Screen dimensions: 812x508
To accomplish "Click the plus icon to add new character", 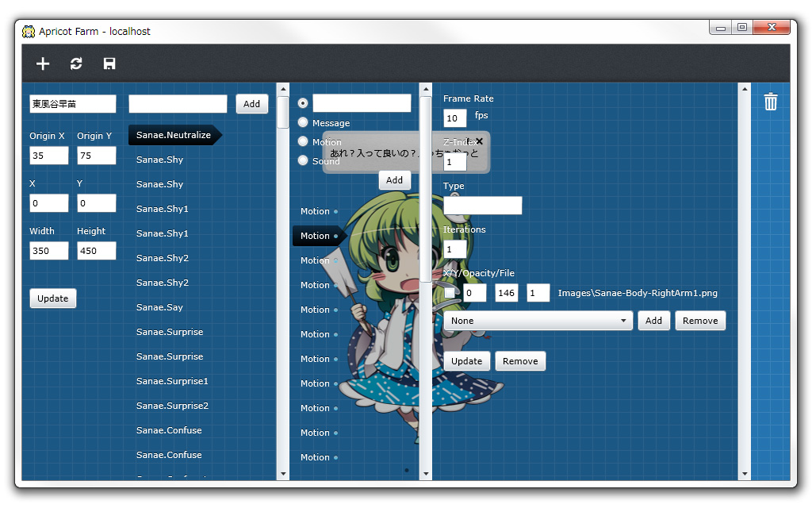I will click(x=43, y=63).
